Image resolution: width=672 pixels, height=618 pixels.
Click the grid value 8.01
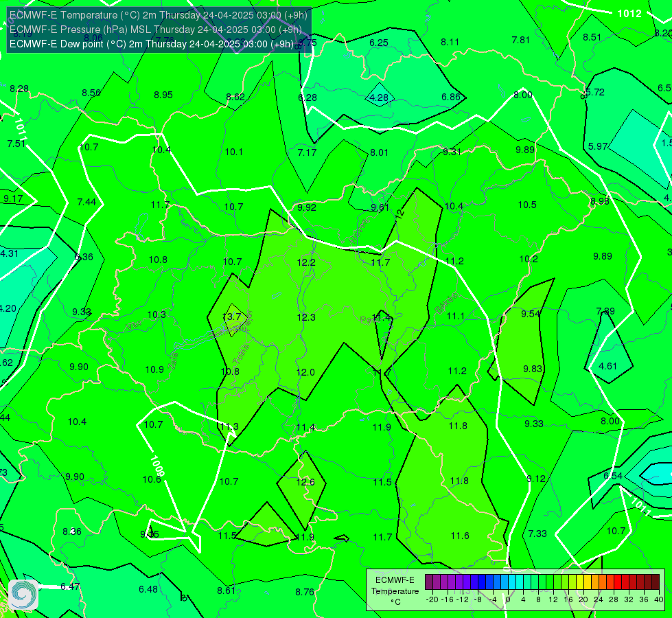pyautogui.click(x=380, y=152)
